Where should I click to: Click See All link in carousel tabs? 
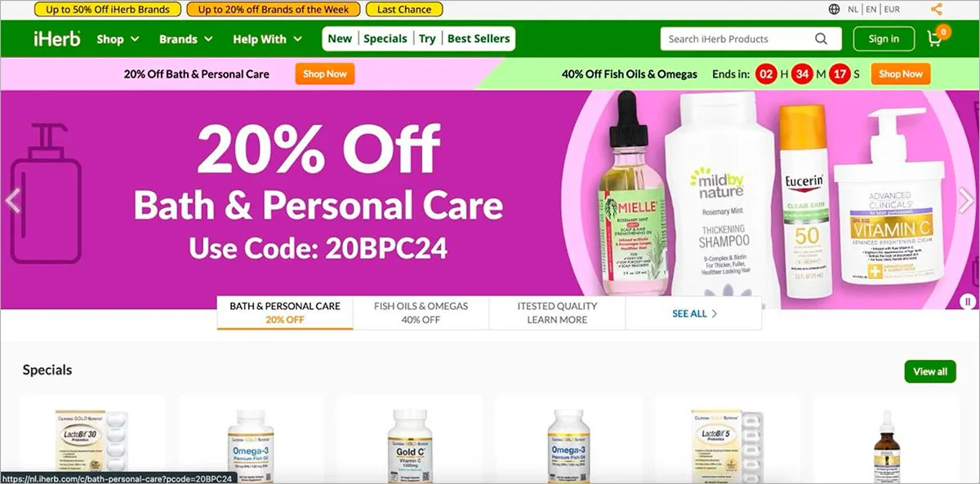695,313
